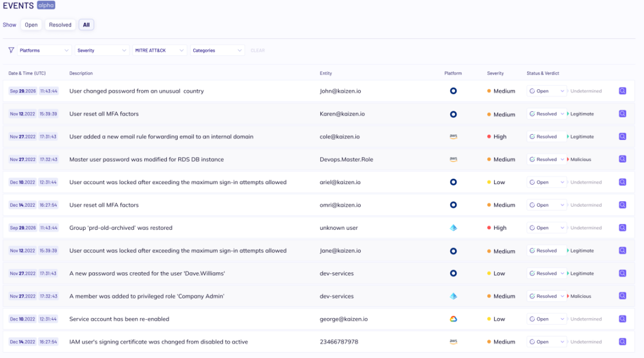Open the Severity filter dropdown
The height and width of the screenshot is (358, 644).
(102, 51)
